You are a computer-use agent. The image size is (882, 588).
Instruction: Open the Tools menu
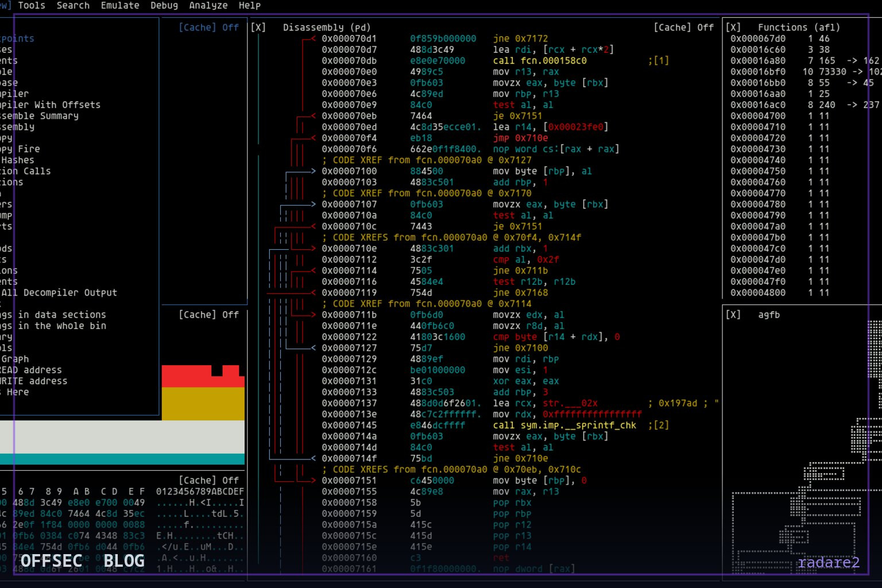(x=32, y=5)
